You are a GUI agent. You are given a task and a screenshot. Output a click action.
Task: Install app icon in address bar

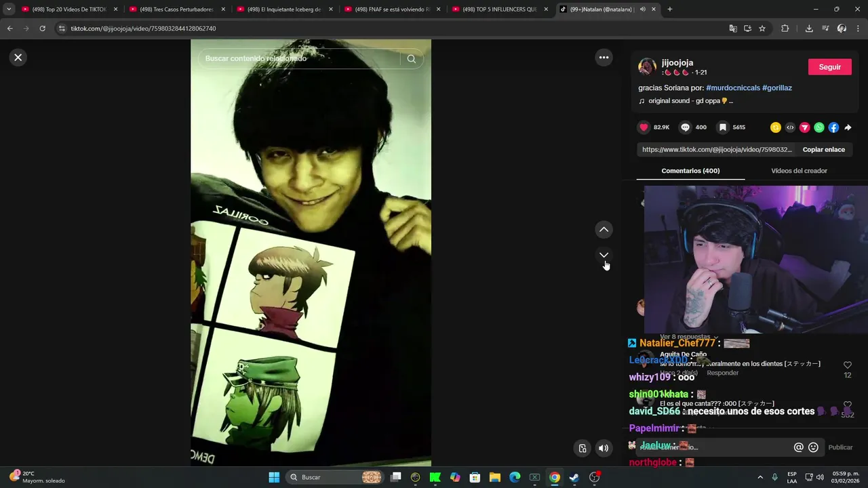coord(747,28)
